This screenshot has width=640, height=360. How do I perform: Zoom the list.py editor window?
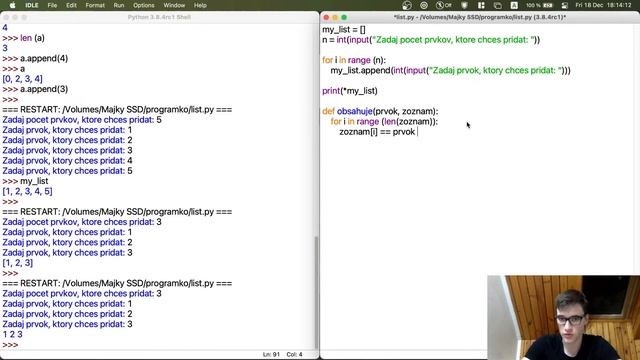344,17
